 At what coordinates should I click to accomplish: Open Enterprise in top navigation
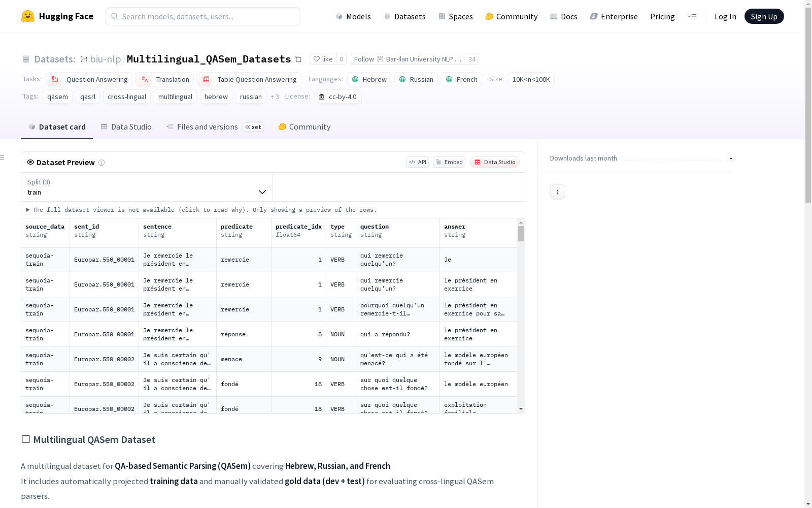coord(614,16)
